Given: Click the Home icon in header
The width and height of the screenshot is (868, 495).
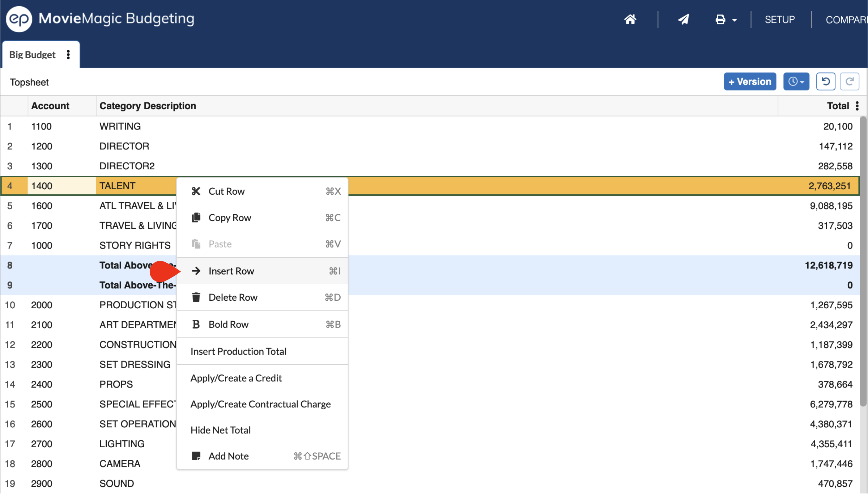Looking at the screenshot, I should [x=630, y=19].
